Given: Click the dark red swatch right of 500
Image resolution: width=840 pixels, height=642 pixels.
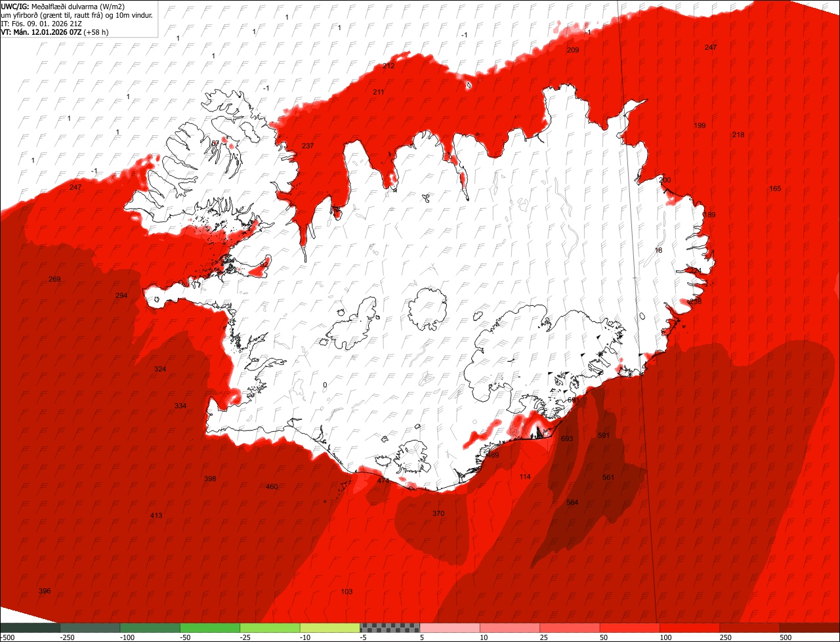Looking at the screenshot, I should (810, 628).
